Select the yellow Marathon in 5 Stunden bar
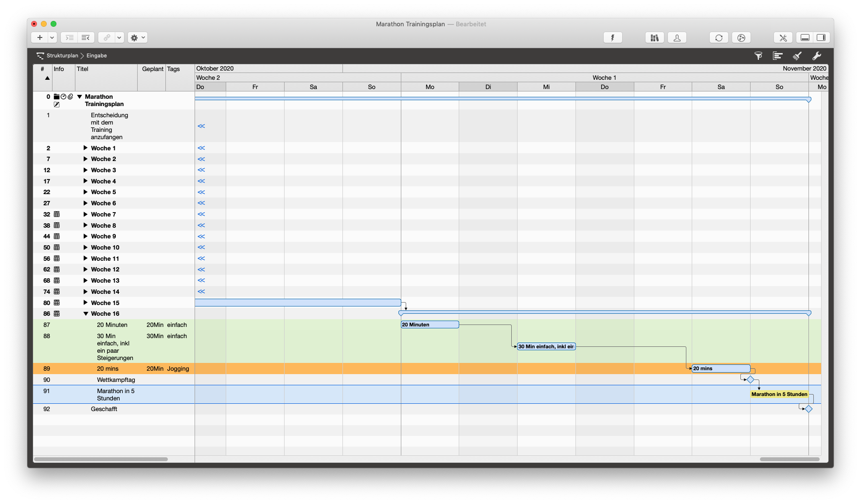 pos(779,395)
